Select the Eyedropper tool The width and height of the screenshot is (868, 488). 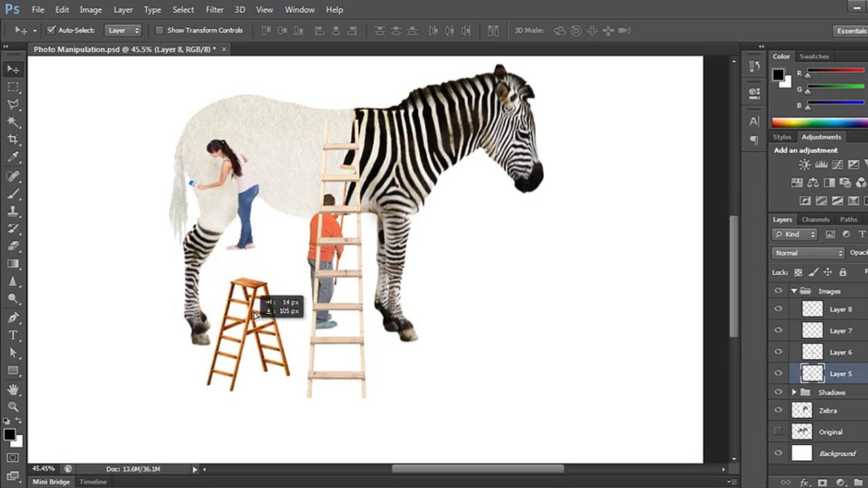[13, 157]
